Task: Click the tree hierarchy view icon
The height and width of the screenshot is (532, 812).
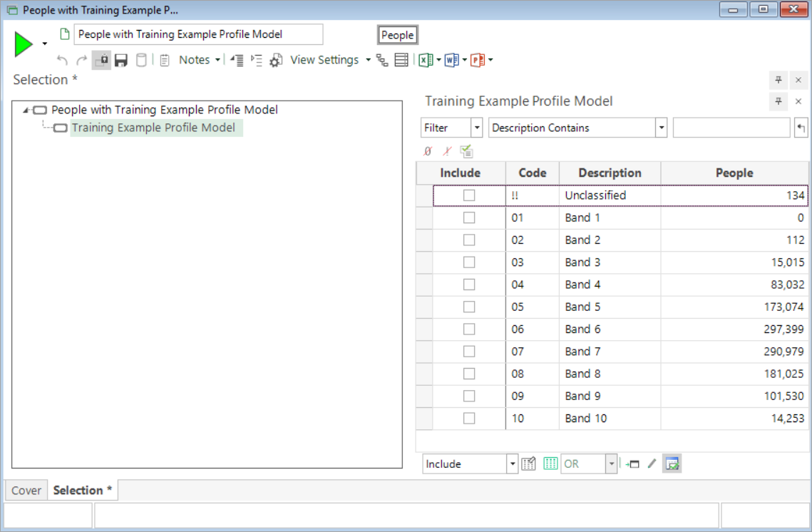Action: click(x=382, y=60)
